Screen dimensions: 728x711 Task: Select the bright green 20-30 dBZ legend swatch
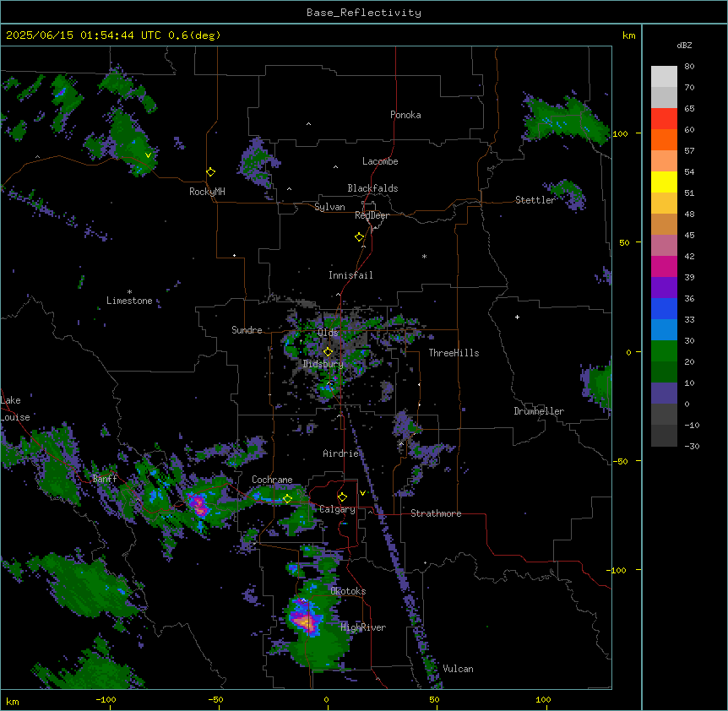pyautogui.click(x=664, y=351)
